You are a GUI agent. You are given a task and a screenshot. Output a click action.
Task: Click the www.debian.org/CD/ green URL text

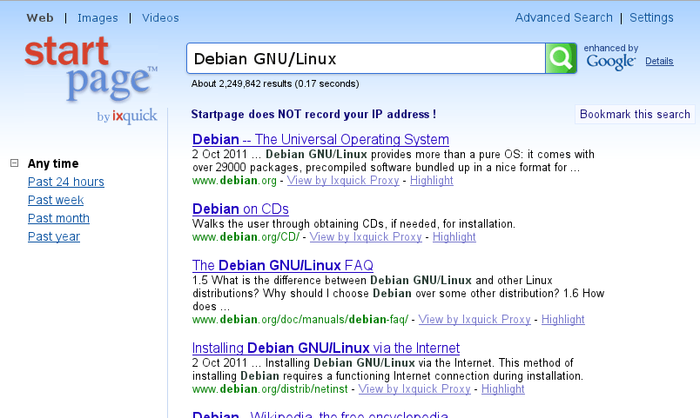pos(246,237)
